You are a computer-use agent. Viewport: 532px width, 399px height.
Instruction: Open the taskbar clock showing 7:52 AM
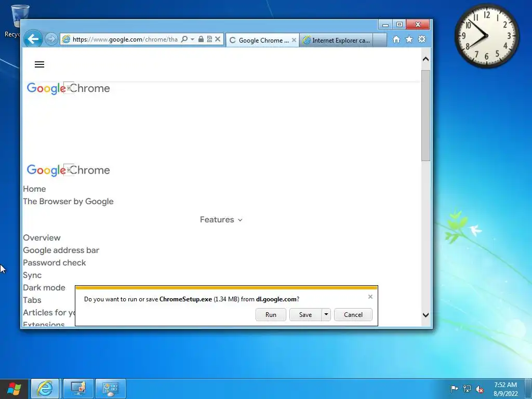point(506,389)
